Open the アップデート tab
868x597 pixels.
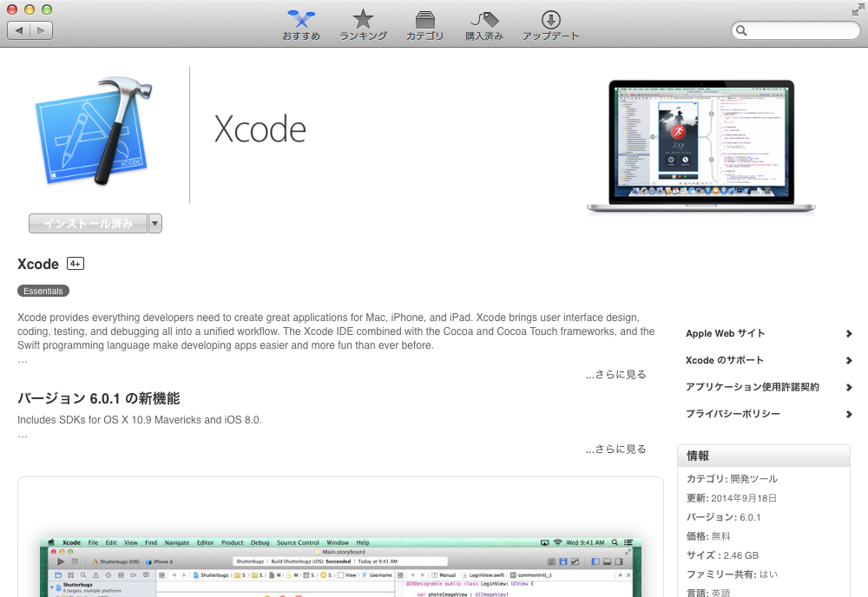point(551,25)
